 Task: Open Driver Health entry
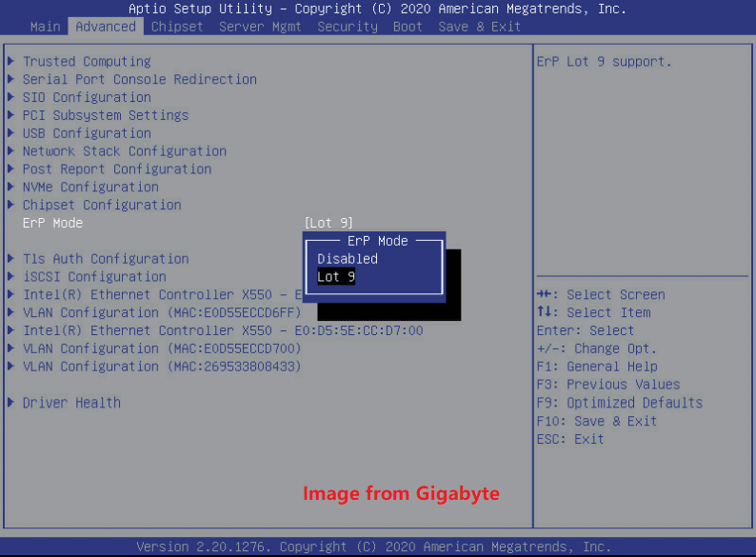[71, 403]
